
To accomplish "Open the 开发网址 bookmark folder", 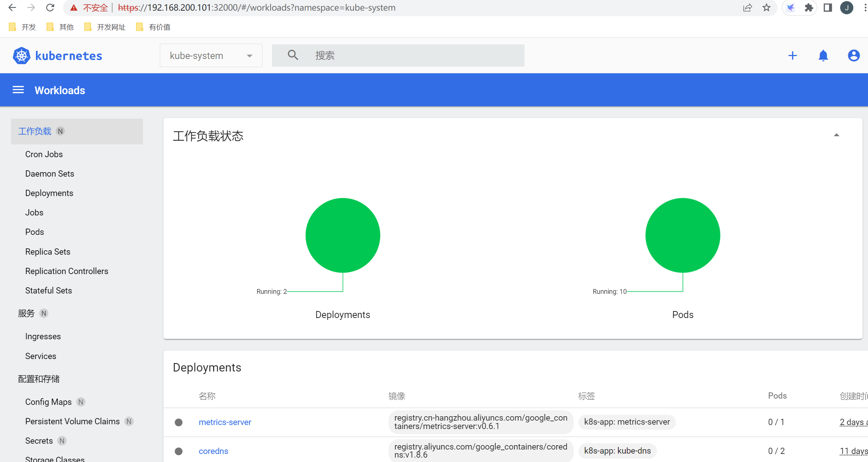I will pos(105,27).
